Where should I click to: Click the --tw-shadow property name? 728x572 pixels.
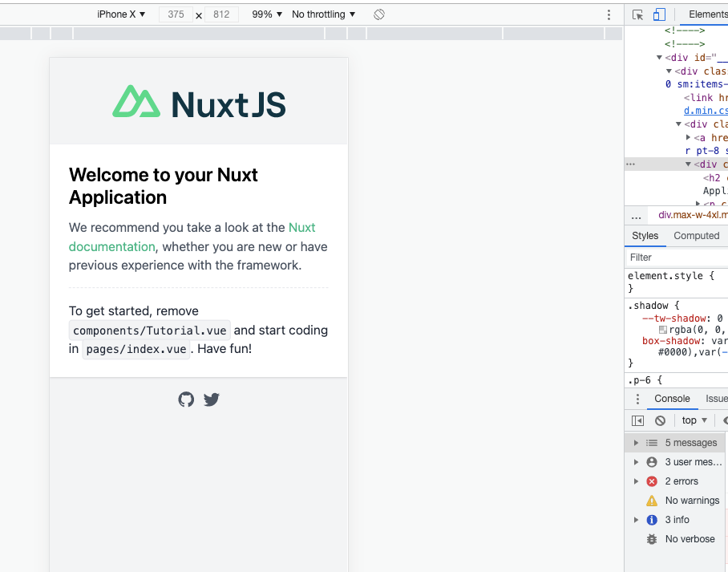[x=674, y=318]
